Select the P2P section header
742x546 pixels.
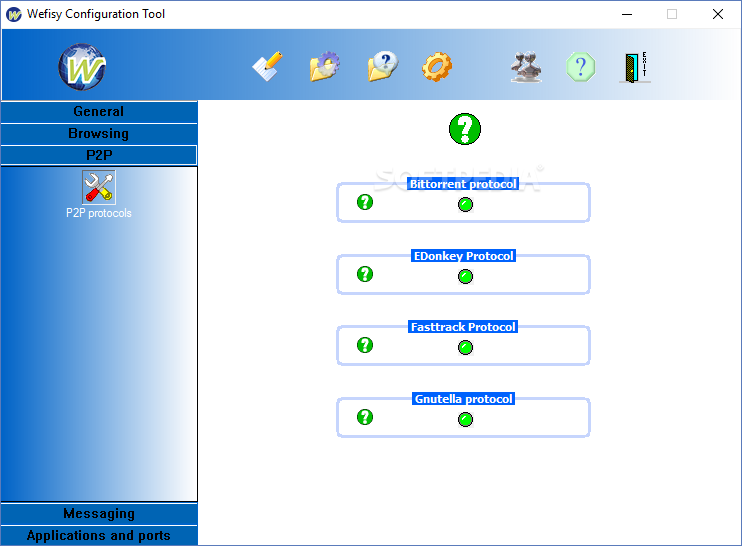99,155
